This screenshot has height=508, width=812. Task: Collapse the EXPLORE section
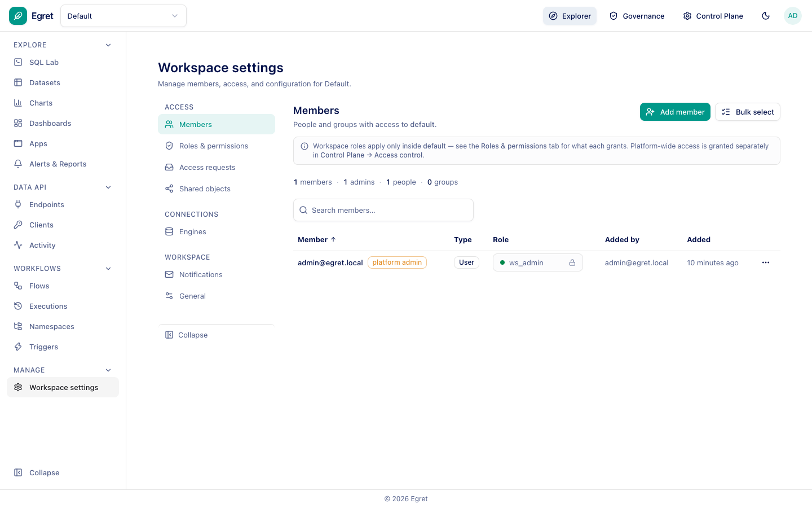[108, 45]
